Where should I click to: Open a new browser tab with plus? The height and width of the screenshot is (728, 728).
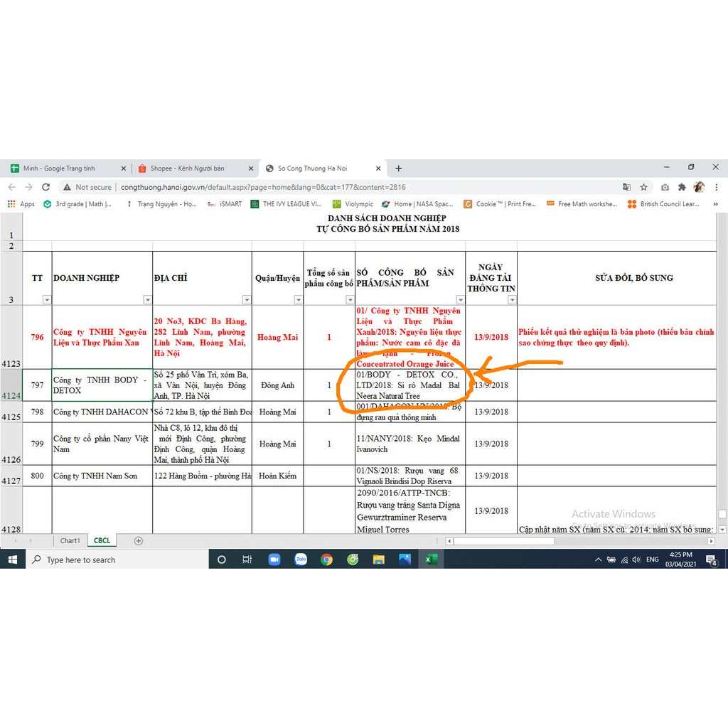[x=398, y=168]
